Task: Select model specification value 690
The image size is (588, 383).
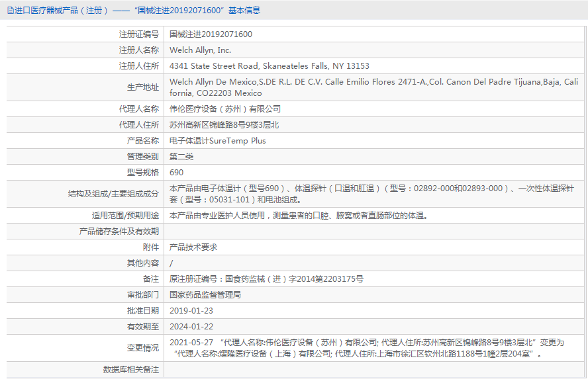Action: tap(176, 173)
